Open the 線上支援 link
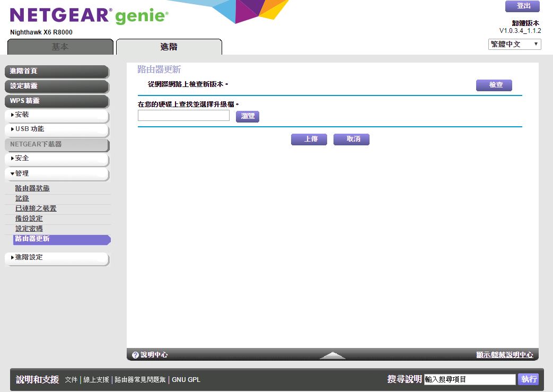Viewport: 553px width, 392px height. click(x=96, y=380)
